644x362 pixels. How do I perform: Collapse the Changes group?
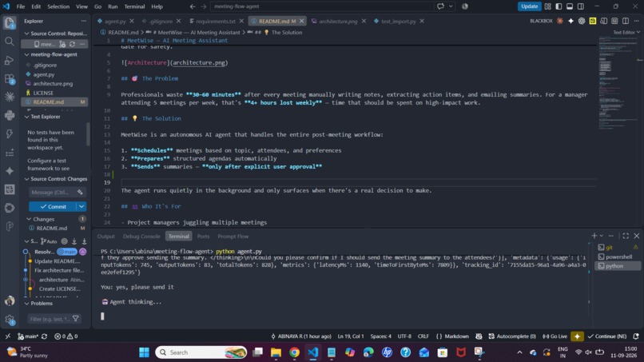pyautogui.click(x=29, y=219)
